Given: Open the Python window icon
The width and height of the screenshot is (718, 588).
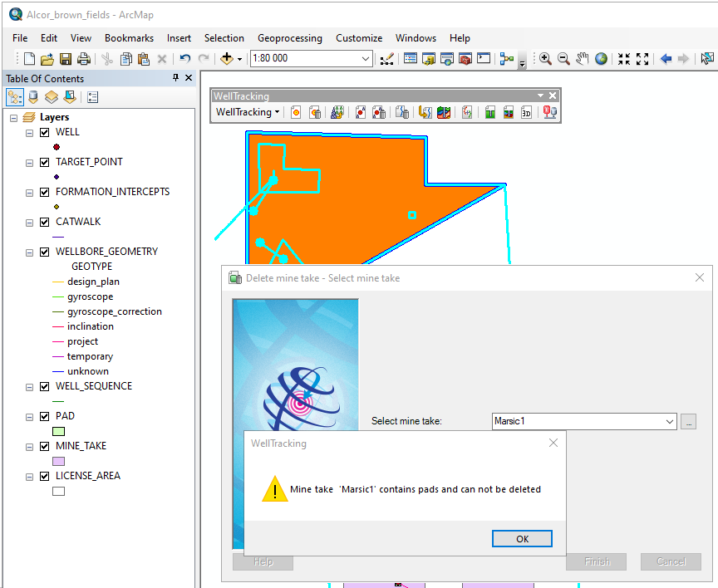Looking at the screenshot, I should (484, 59).
